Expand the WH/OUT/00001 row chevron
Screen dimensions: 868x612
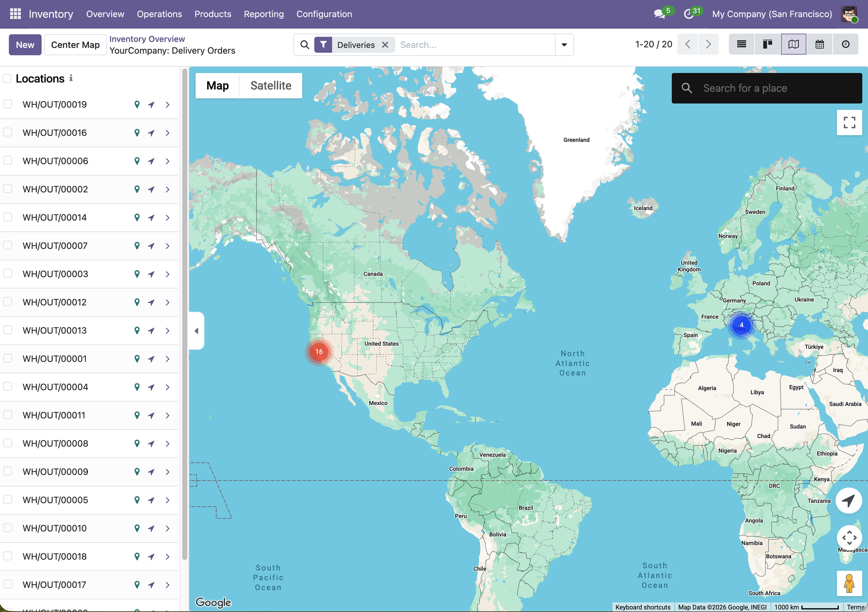point(168,359)
